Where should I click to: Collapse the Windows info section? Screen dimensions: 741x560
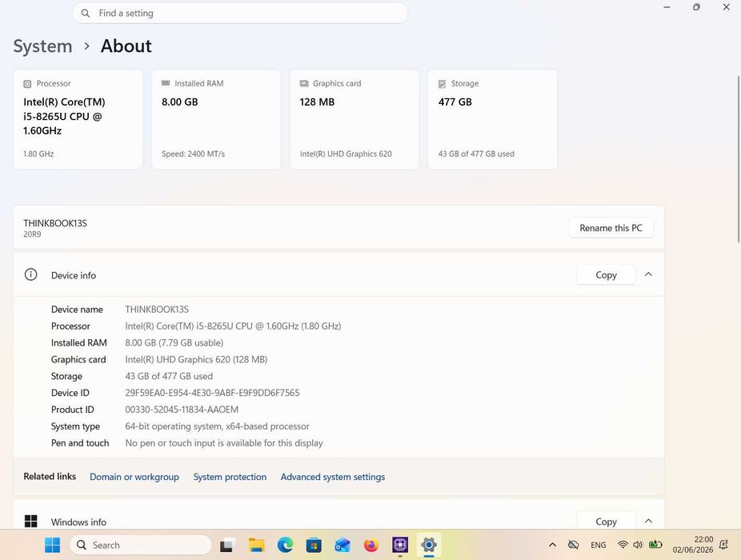pyautogui.click(x=648, y=521)
